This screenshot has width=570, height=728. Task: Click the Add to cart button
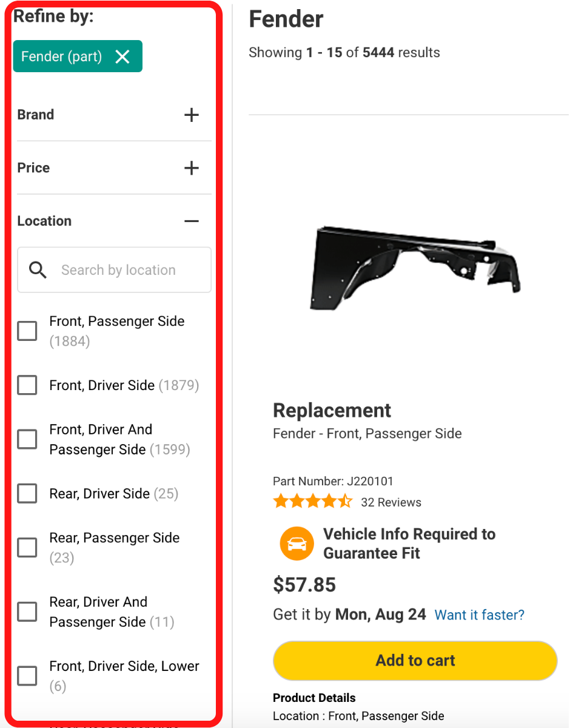click(415, 660)
